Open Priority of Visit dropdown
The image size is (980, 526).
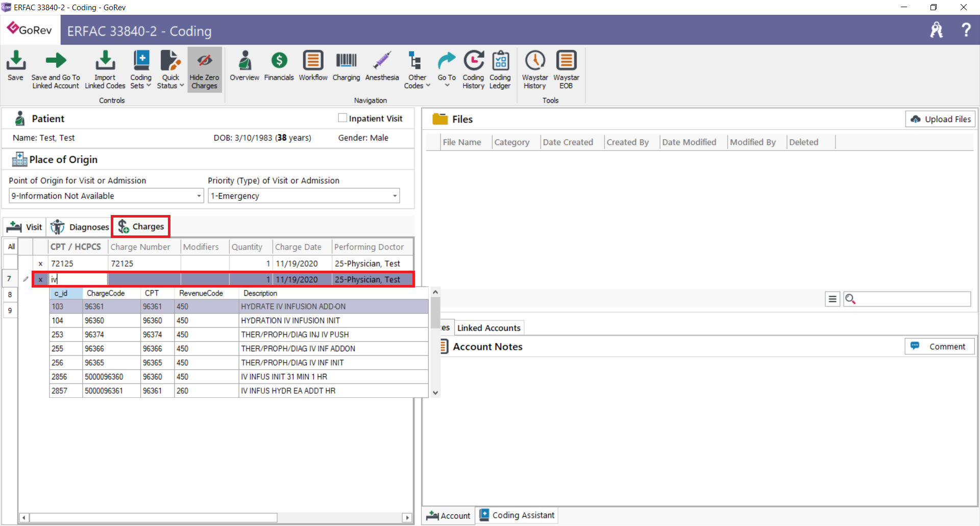pos(304,196)
